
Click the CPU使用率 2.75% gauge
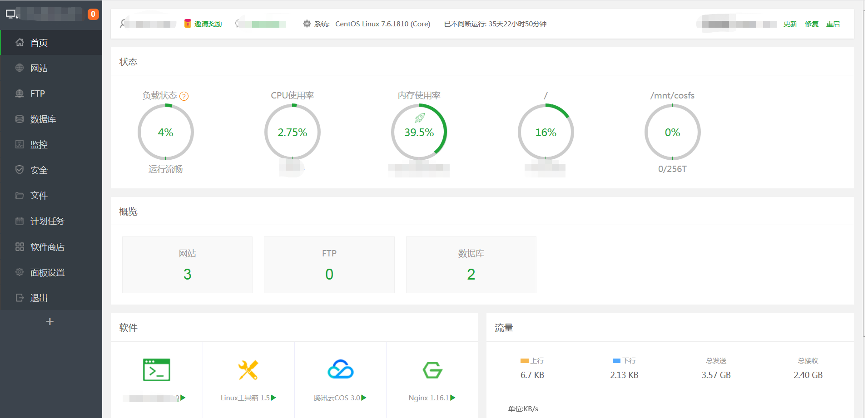tap(293, 132)
